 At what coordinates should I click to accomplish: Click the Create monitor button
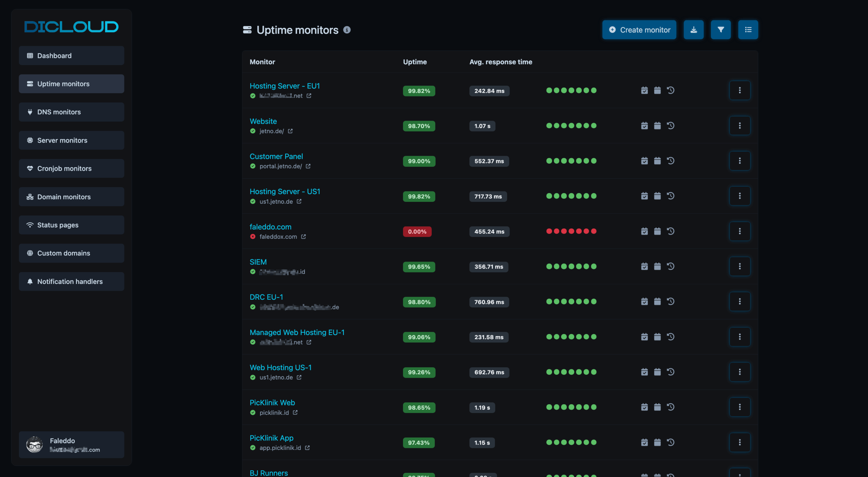click(x=639, y=30)
